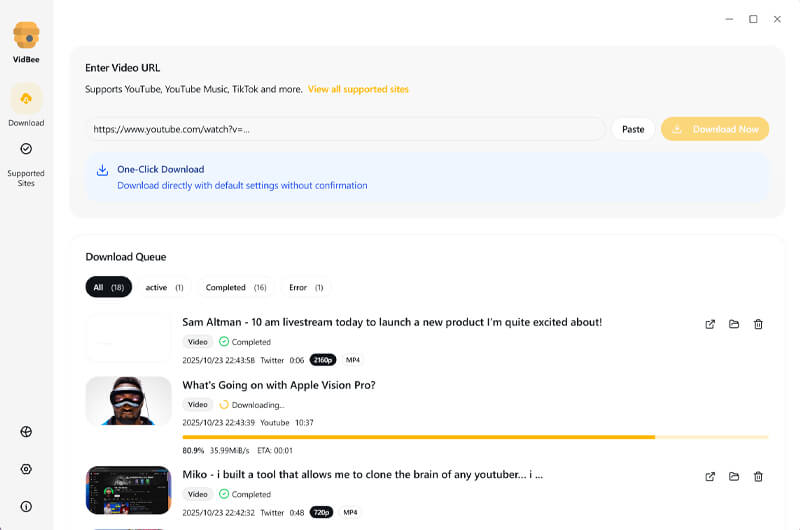Viewport: 800px width, 530px height.
Task: Click Completed status icon on Sam Altman item
Action: (x=223, y=342)
